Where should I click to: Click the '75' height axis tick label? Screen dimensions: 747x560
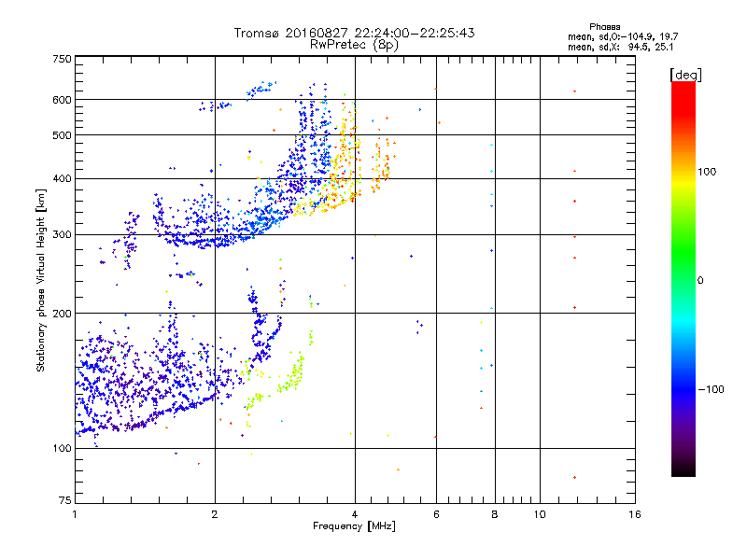coord(65,500)
